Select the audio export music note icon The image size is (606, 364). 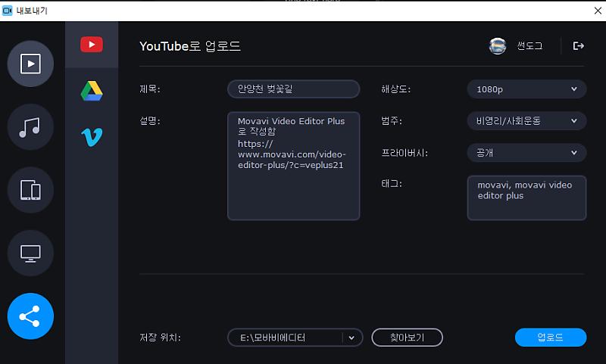click(x=30, y=127)
